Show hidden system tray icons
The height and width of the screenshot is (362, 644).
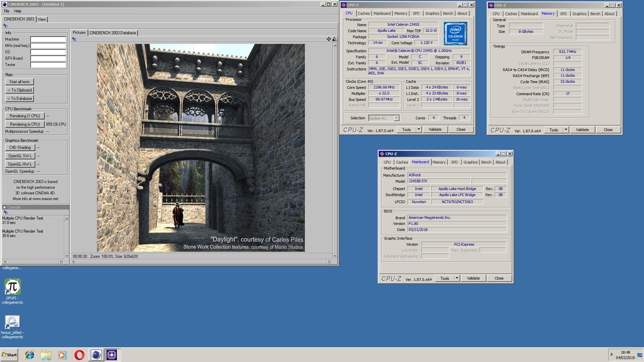(611, 355)
